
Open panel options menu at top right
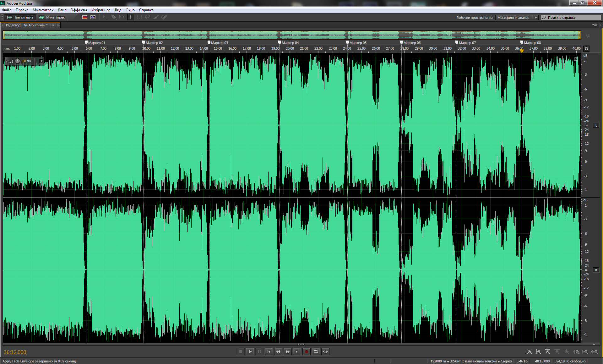coord(595,25)
